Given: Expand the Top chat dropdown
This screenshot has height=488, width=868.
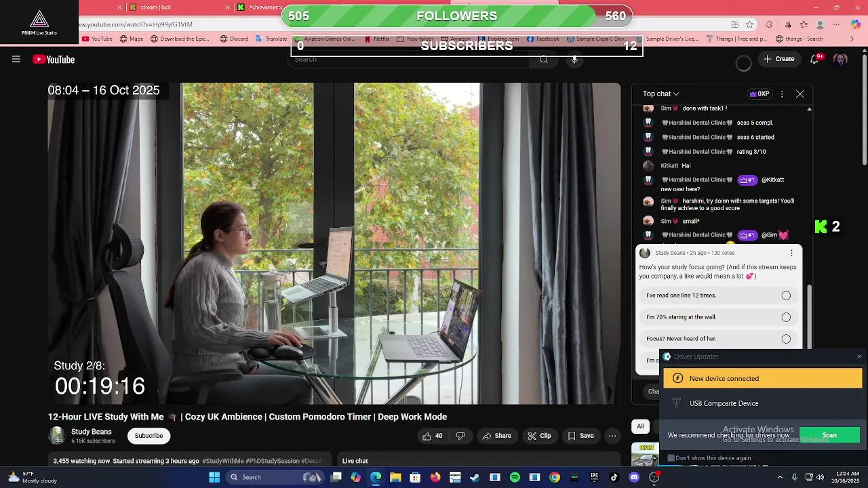Looking at the screenshot, I should tap(660, 94).
